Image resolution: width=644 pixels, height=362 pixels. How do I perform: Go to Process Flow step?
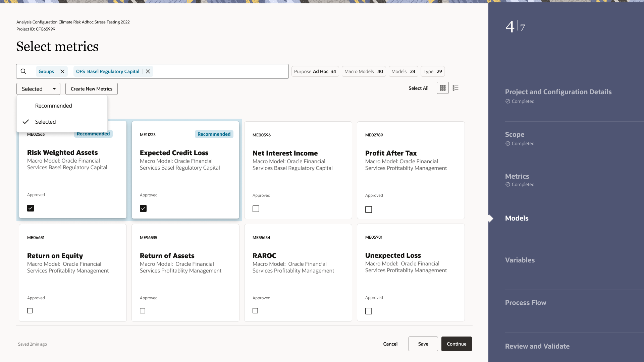point(526,303)
